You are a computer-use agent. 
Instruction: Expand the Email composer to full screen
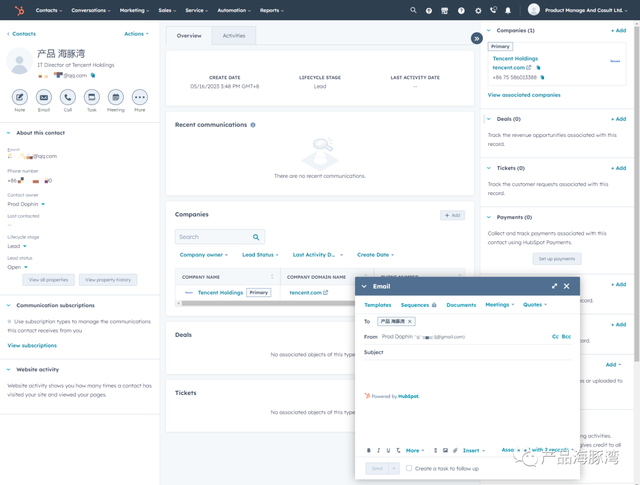click(554, 286)
